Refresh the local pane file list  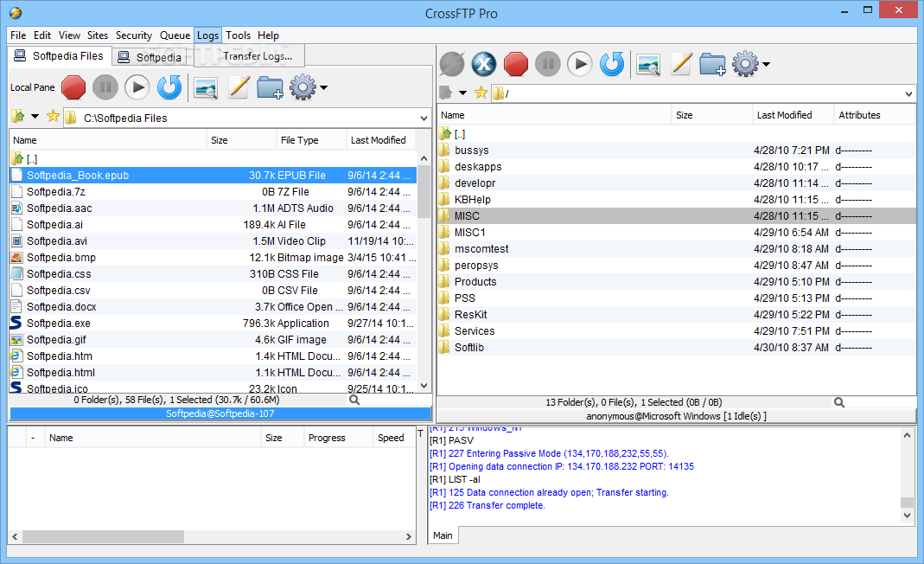point(169,88)
